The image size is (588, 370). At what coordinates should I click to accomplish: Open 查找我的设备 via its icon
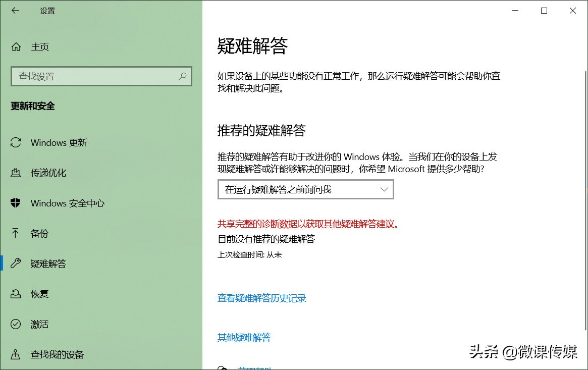pos(16,354)
